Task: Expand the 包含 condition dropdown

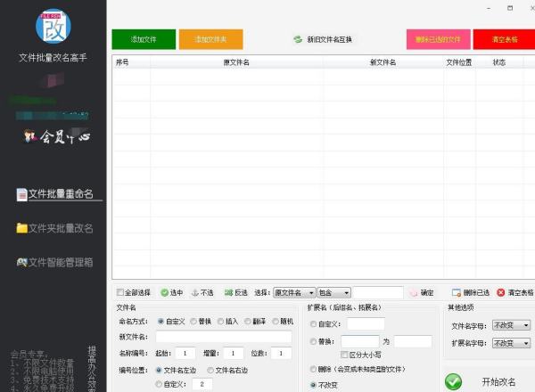Action: (334, 292)
